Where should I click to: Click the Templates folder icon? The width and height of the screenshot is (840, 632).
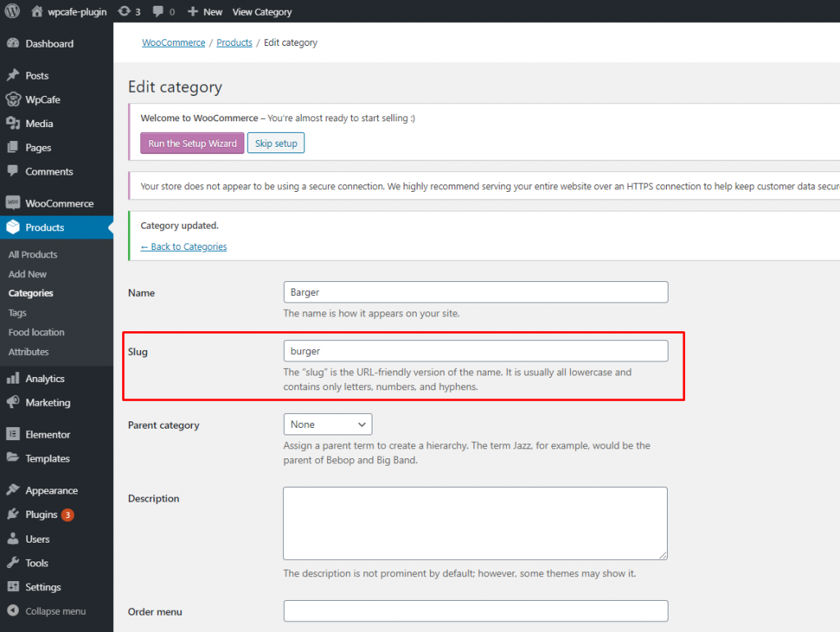[x=13, y=458]
